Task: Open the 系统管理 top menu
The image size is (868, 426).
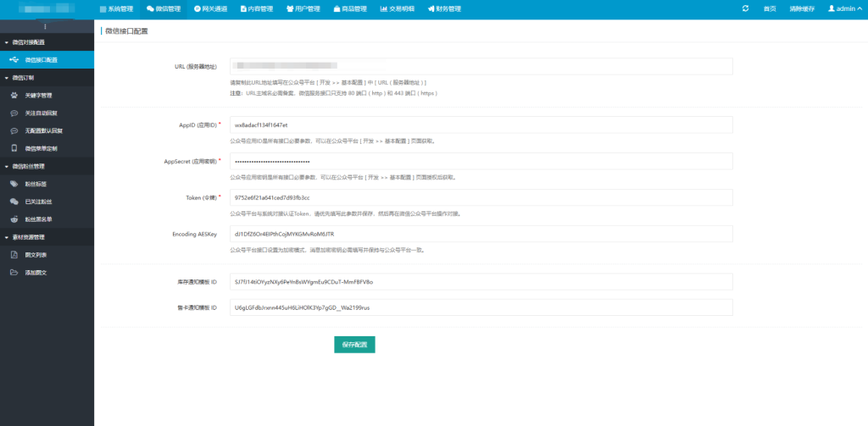Action: click(116, 8)
